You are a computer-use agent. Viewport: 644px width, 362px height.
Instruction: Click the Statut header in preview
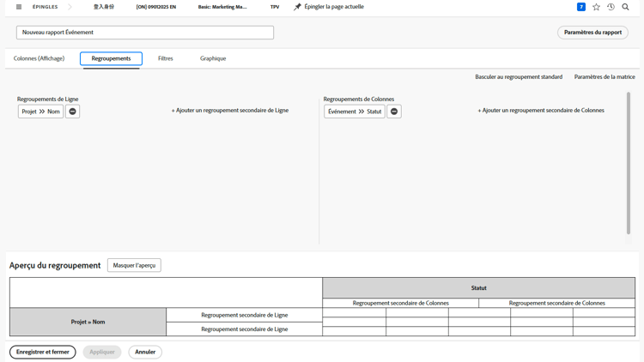tap(479, 288)
